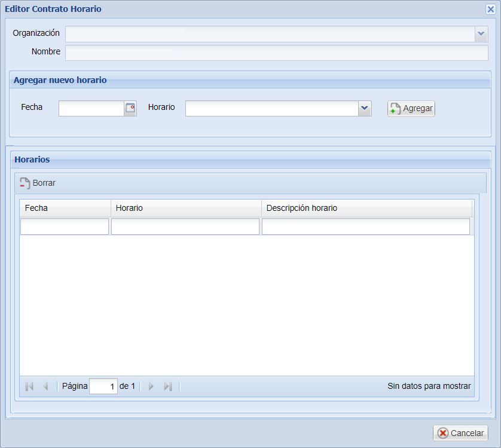Click the Horario column filter box
Screen dimensions: 501x448
pyautogui.click(x=185, y=226)
